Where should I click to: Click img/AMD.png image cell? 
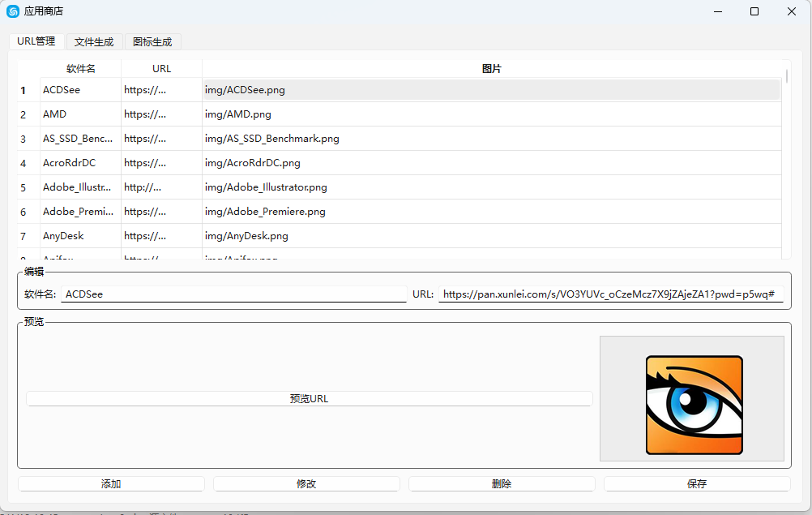pos(491,114)
